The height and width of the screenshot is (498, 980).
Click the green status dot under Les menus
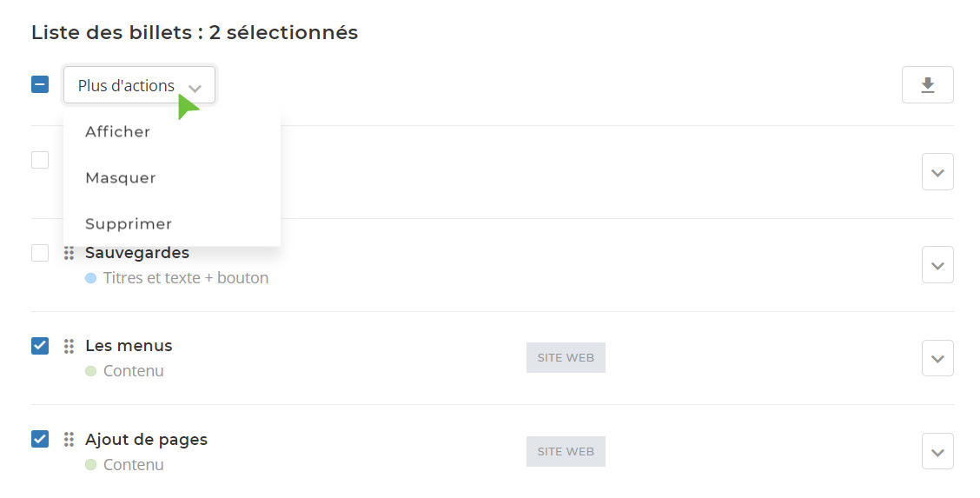pos(90,371)
